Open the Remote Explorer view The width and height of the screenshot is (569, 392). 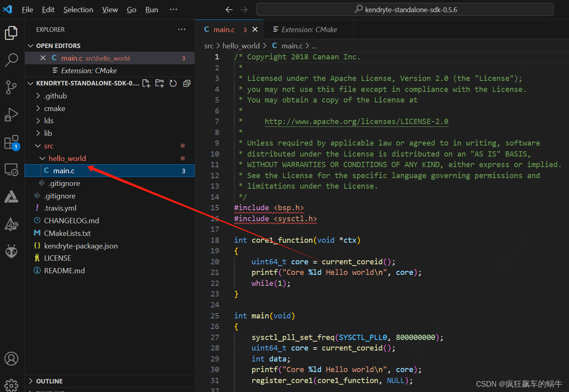click(11, 170)
